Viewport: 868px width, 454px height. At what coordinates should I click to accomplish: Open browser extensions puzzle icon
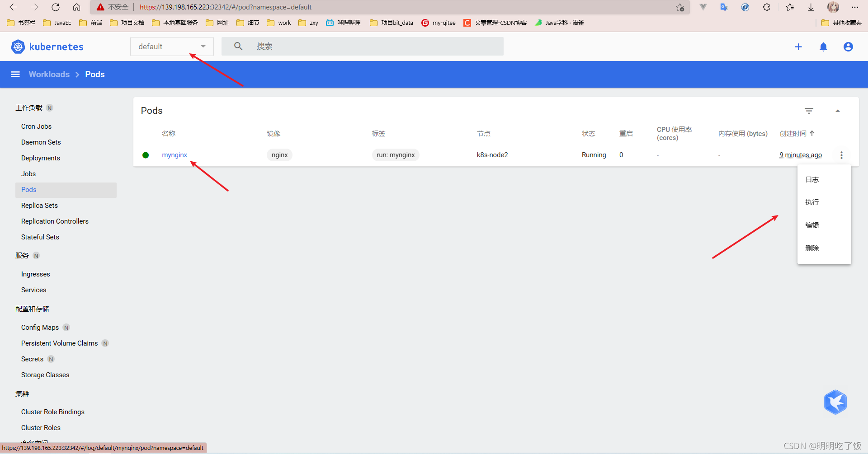pyautogui.click(x=766, y=7)
